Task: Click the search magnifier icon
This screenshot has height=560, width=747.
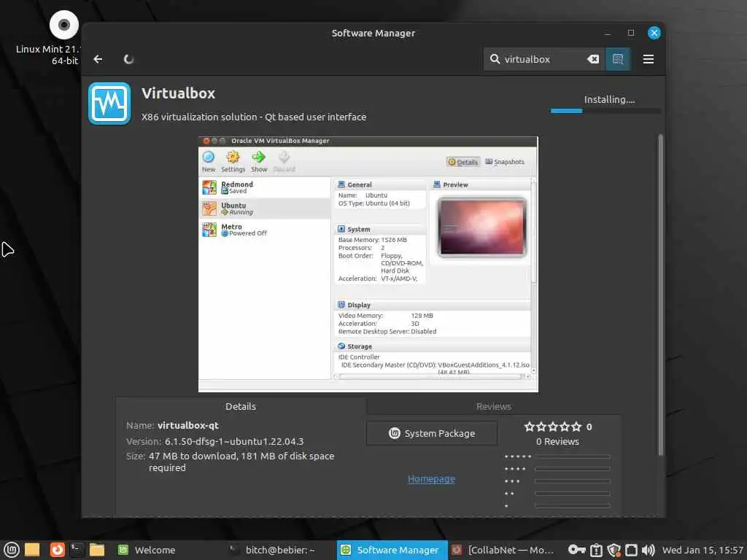Action: pos(495,59)
